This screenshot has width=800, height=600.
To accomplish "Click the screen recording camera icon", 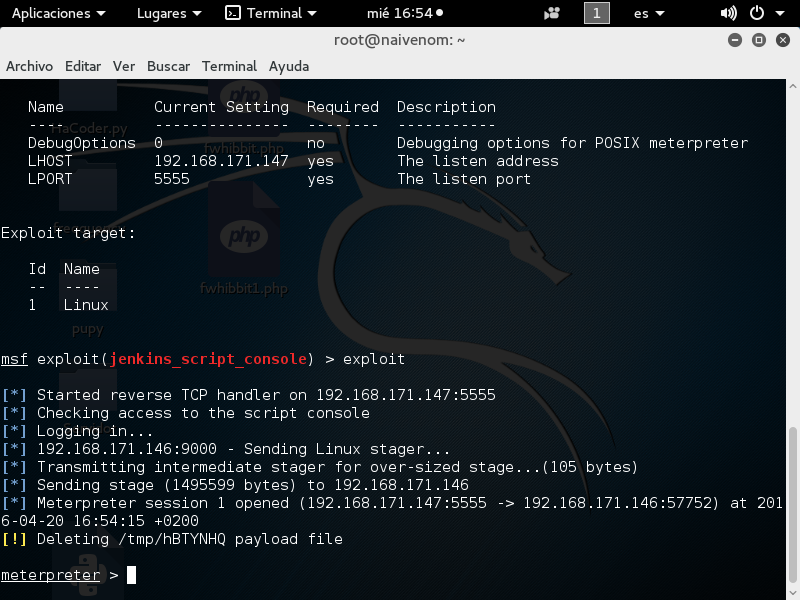I will [552, 13].
